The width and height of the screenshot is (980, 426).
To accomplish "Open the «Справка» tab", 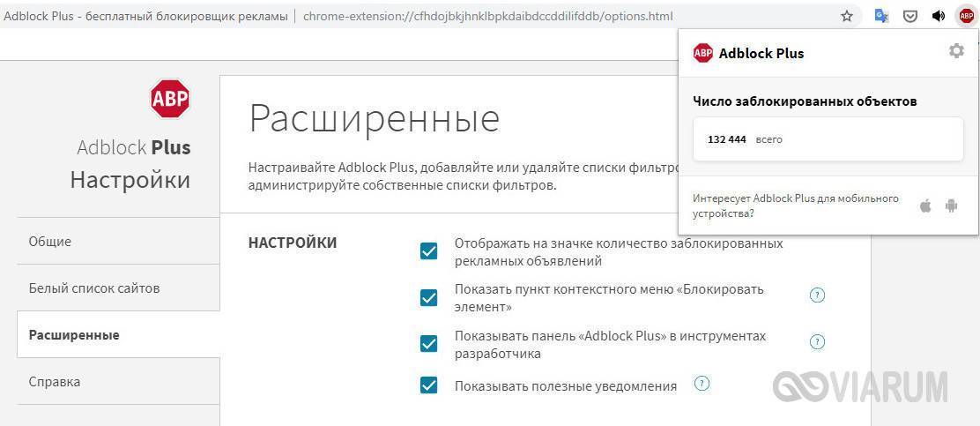I will [118, 382].
